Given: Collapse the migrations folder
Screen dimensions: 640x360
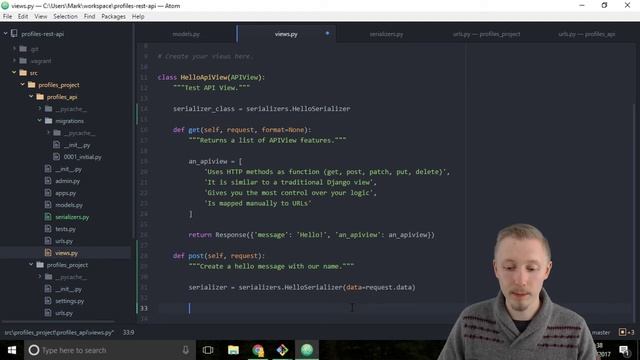Looking at the screenshot, I should point(40,121).
